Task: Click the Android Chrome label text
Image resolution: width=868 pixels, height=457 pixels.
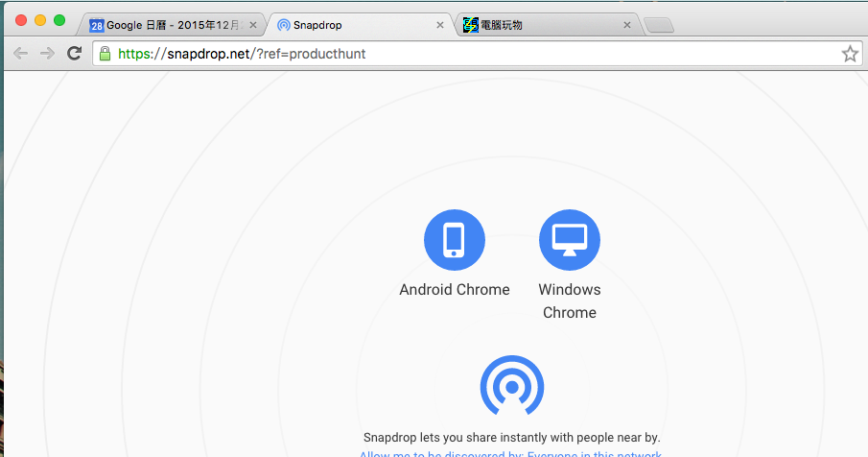Action: [455, 290]
